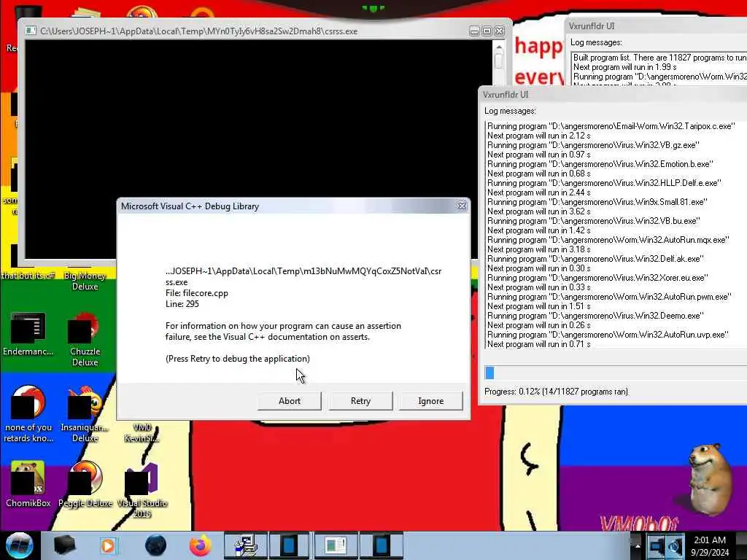The image size is (747, 560).
Task: Switch to the first blue-window taskbar item
Action: pyautogui.click(x=289, y=545)
